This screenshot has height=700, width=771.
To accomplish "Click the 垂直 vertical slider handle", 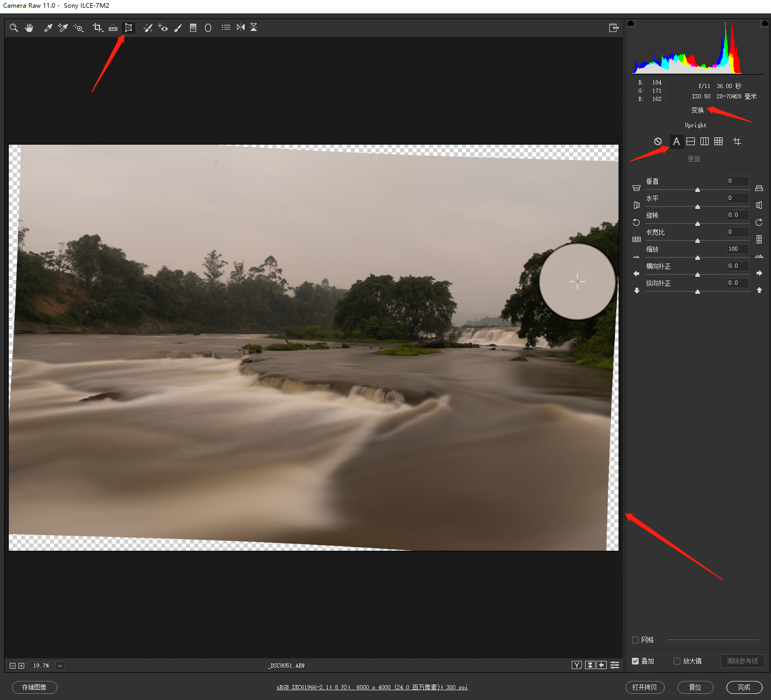I will tap(697, 190).
